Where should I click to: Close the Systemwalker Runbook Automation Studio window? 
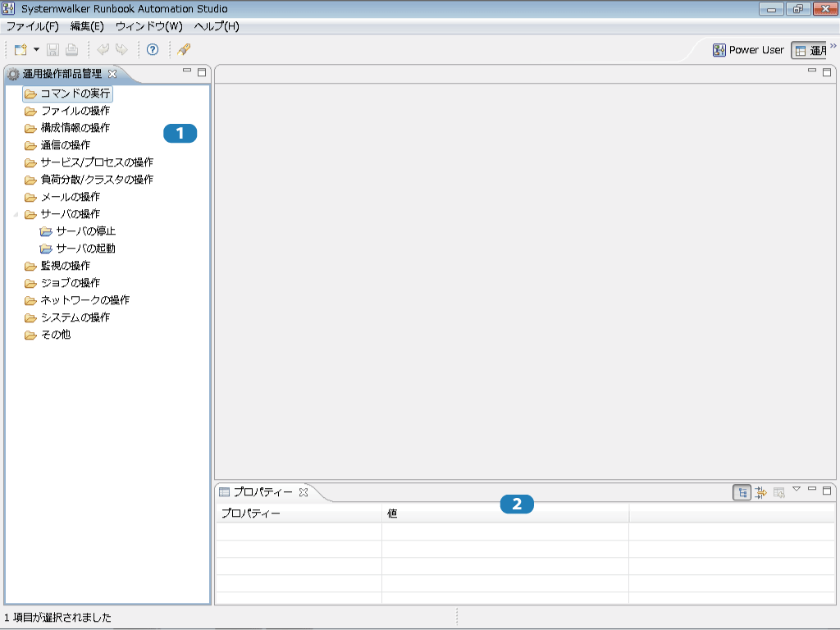coord(825,8)
